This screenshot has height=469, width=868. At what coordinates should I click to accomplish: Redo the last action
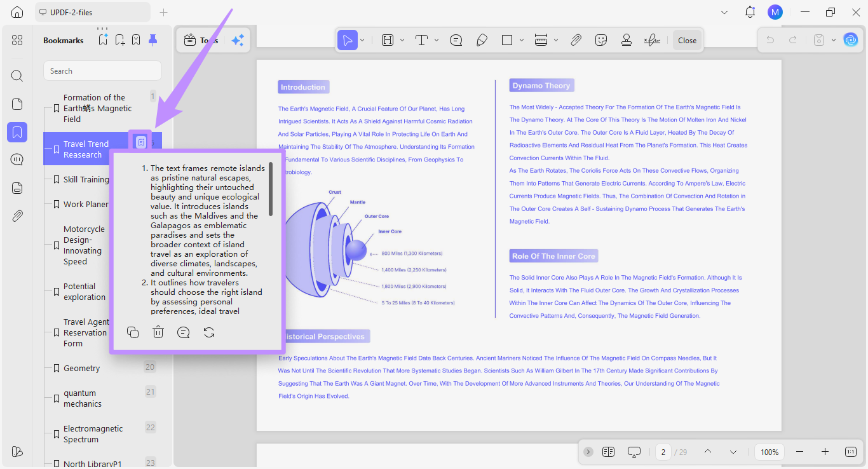793,40
